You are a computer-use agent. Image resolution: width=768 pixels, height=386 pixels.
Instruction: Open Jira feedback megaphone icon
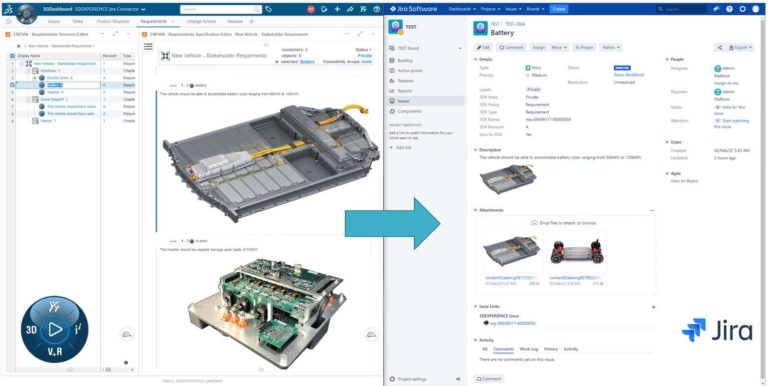pyautogui.click(x=717, y=9)
